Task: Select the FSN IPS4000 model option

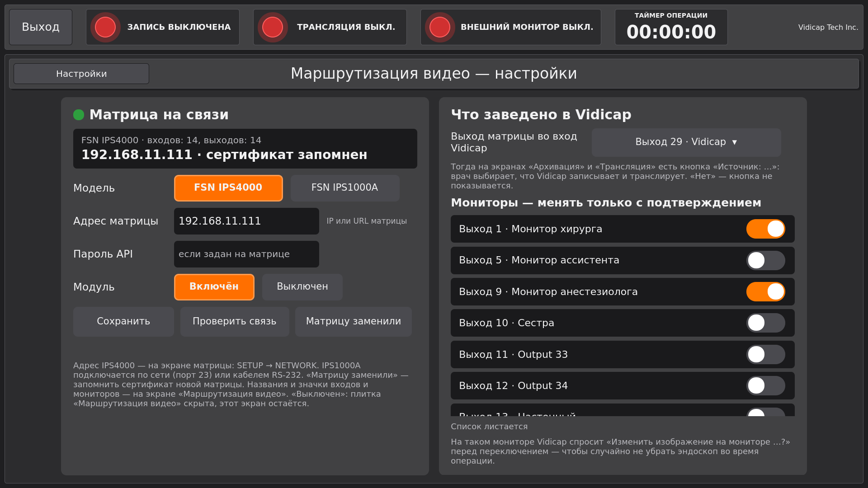Action: coord(228,188)
